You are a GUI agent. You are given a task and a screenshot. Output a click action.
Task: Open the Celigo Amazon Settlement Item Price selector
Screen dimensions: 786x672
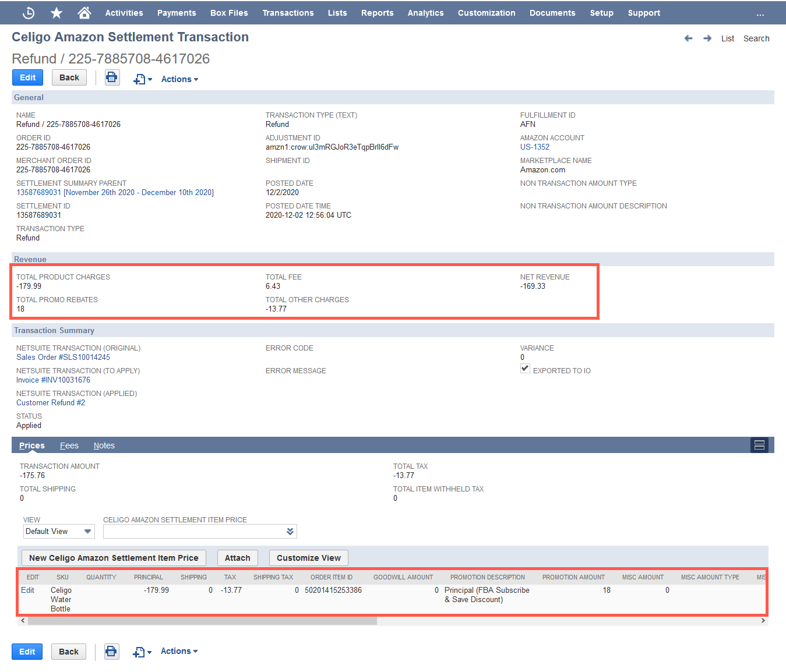pyautogui.click(x=200, y=531)
